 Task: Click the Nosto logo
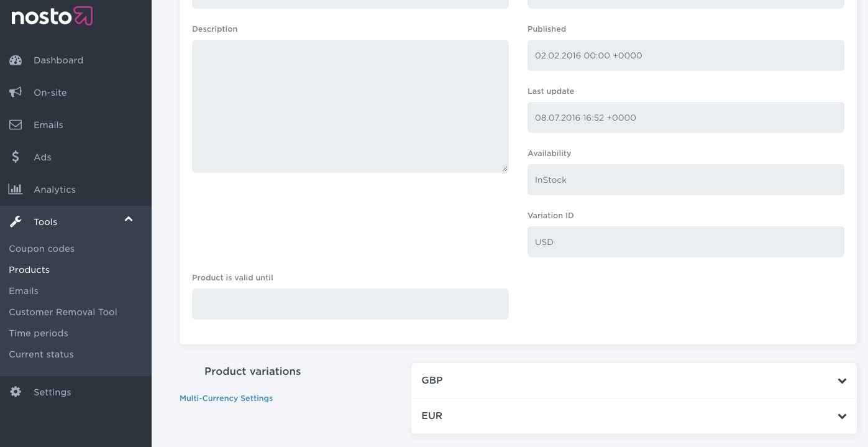click(x=52, y=16)
